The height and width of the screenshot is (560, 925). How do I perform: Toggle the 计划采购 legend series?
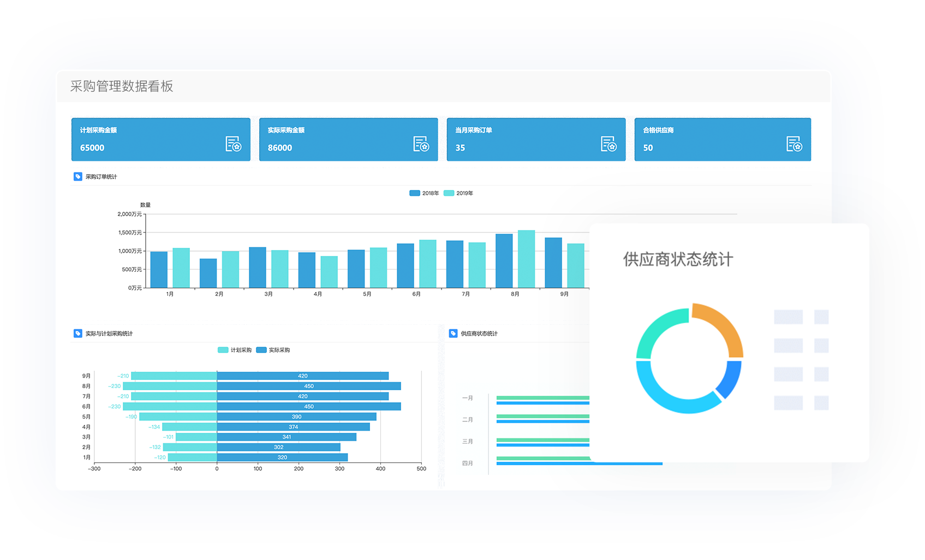tap(235, 350)
